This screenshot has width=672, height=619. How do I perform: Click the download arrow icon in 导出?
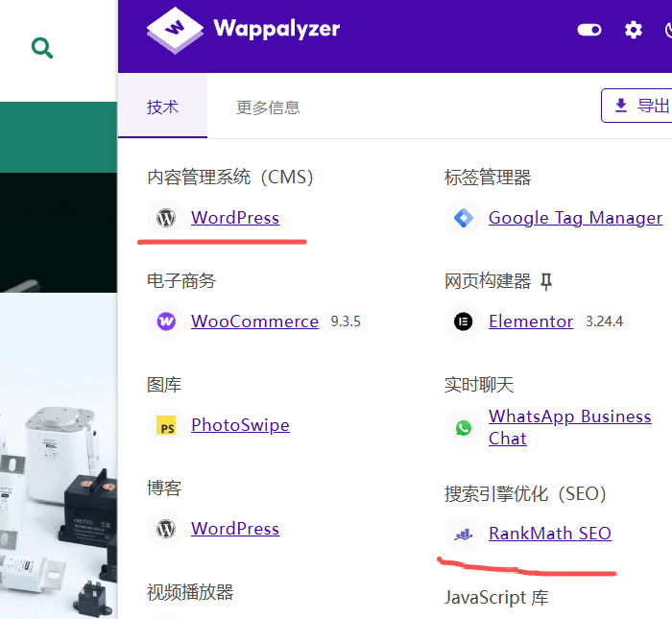coord(620,106)
